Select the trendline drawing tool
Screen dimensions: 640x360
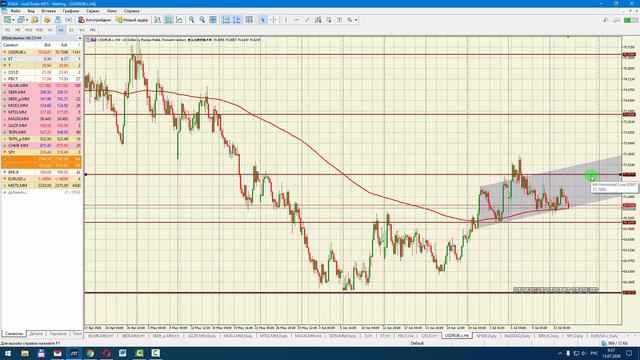(307, 20)
